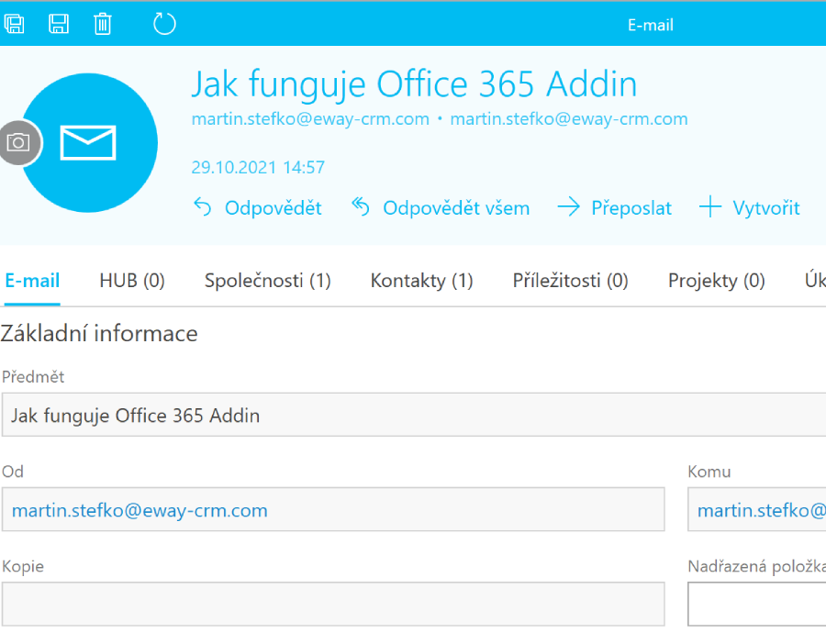Screen dimensions: 826x644
Task: Switch to the Společnosti (1) tab
Action: (268, 281)
